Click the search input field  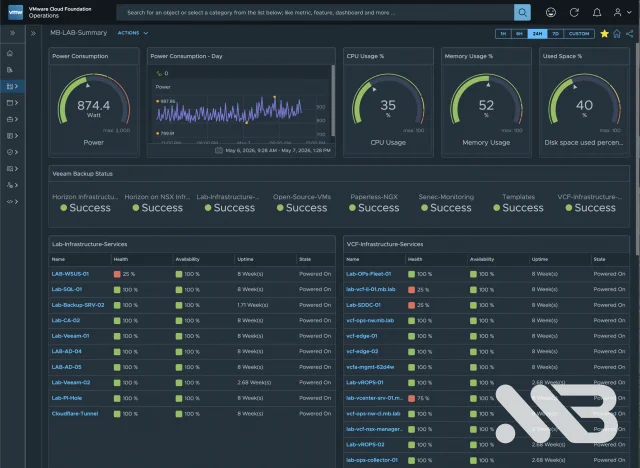(315, 13)
